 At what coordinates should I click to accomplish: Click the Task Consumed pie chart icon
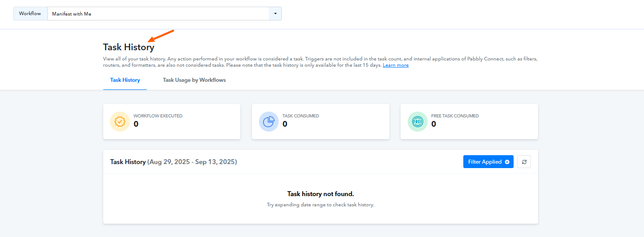click(269, 122)
